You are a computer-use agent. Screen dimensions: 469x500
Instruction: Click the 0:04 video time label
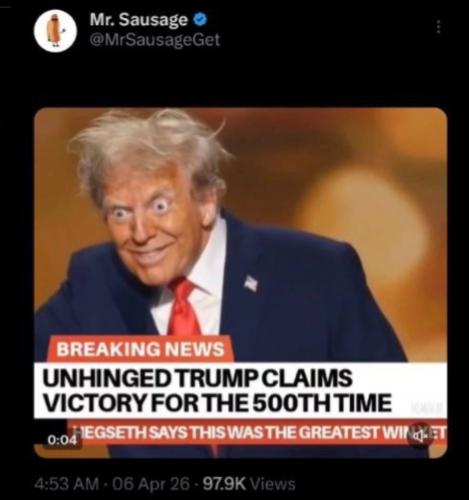[60, 440]
